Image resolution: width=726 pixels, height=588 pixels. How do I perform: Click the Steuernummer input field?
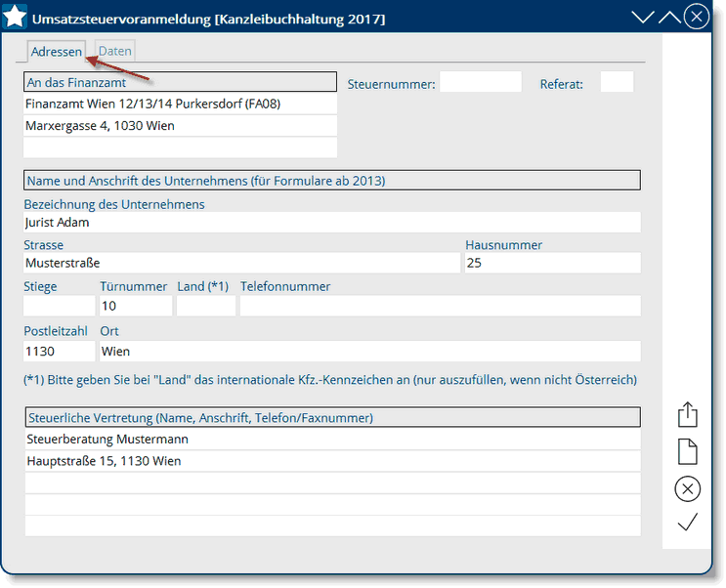click(x=480, y=83)
